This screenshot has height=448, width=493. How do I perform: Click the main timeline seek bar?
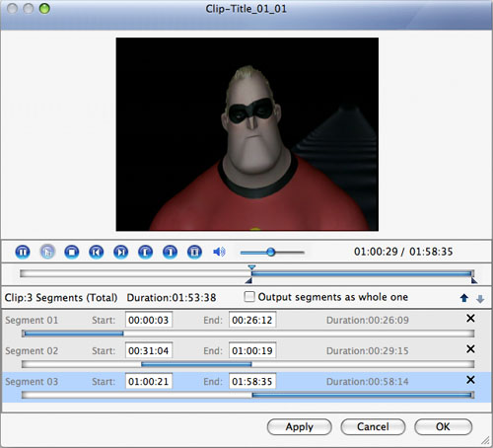click(247, 273)
